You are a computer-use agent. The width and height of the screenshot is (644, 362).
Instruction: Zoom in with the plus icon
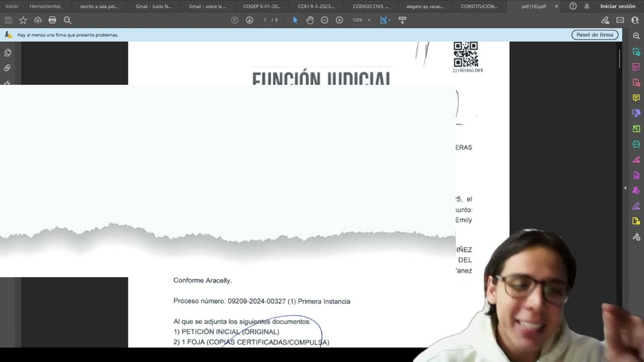pos(340,20)
